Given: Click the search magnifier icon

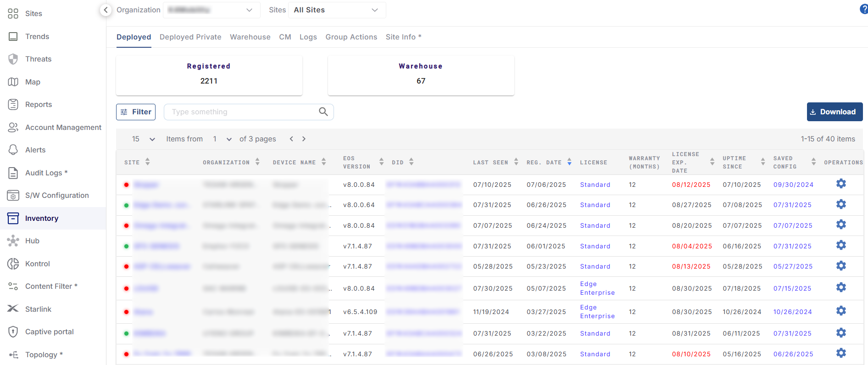Looking at the screenshot, I should click(323, 112).
